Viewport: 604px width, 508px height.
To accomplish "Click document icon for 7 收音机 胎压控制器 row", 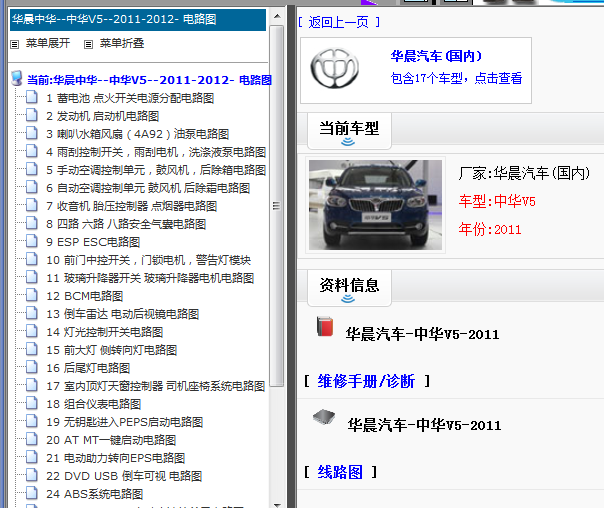I will [32, 205].
